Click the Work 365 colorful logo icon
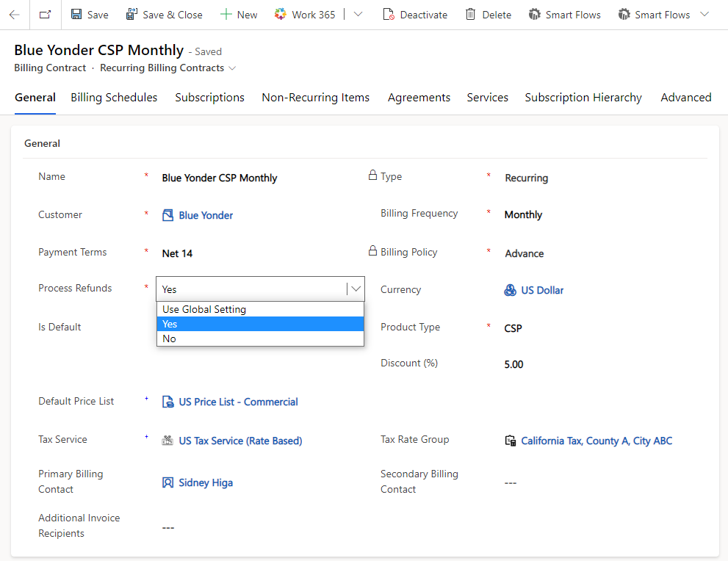The height and width of the screenshot is (561, 728). 280,15
